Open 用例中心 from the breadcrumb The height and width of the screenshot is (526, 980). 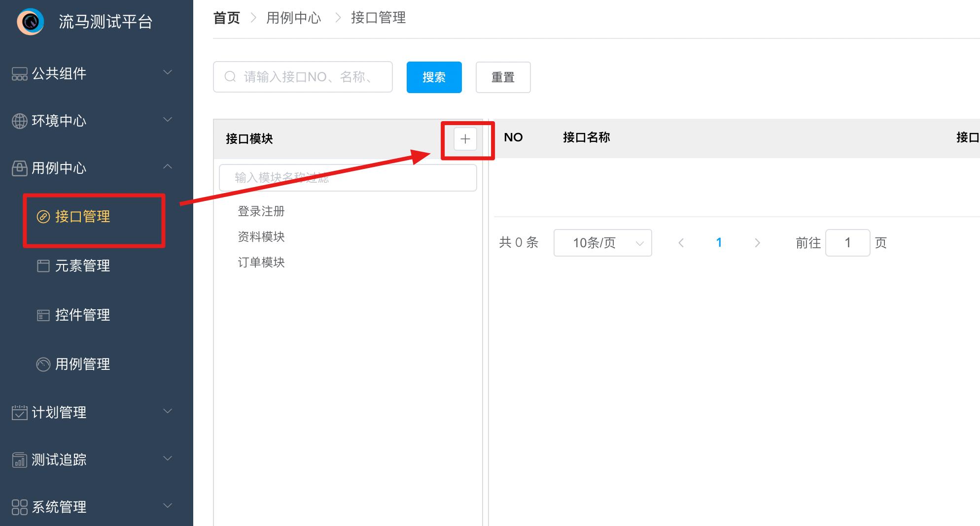pos(294,17)
